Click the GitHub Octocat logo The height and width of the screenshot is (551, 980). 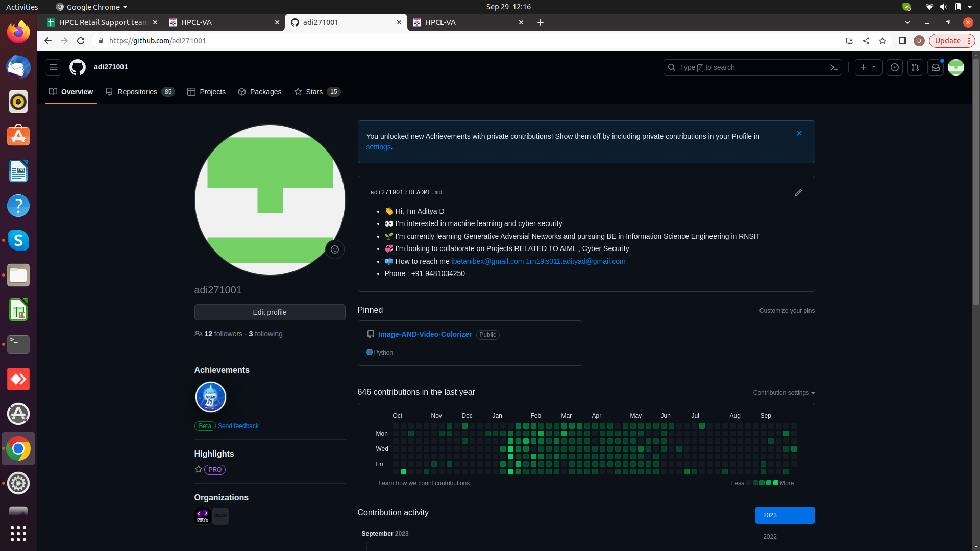77,67
